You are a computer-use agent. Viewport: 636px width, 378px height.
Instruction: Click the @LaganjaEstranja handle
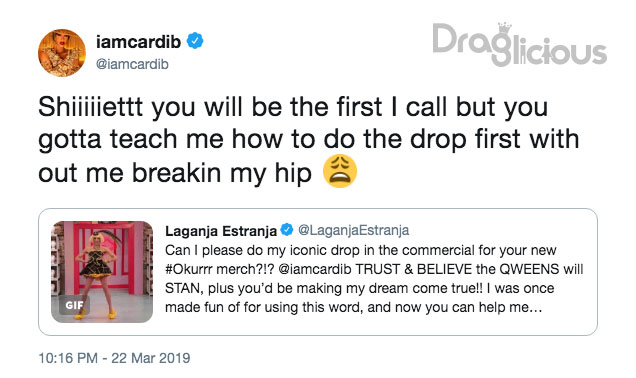coord(353,230)
